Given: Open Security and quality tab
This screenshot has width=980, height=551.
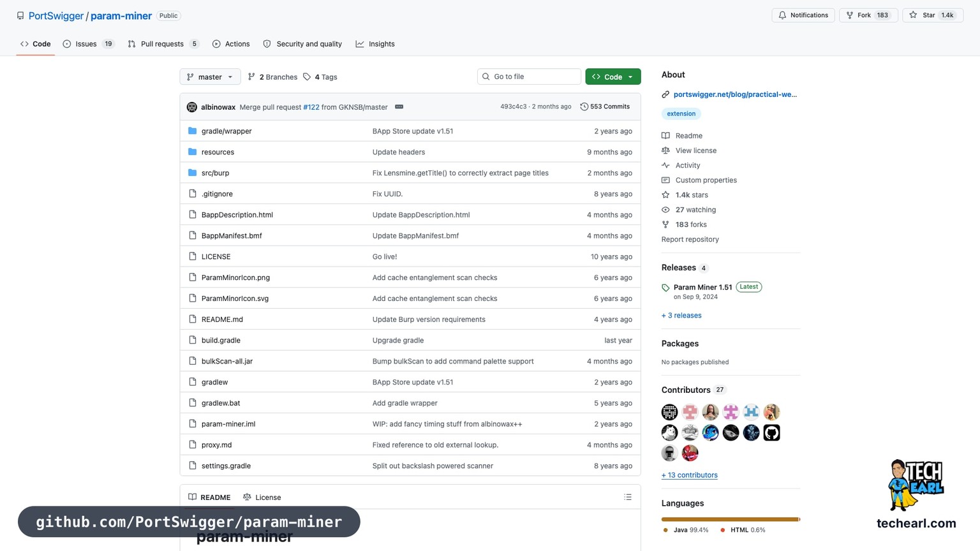Looking at the screenshot, I should pos(302,44).
